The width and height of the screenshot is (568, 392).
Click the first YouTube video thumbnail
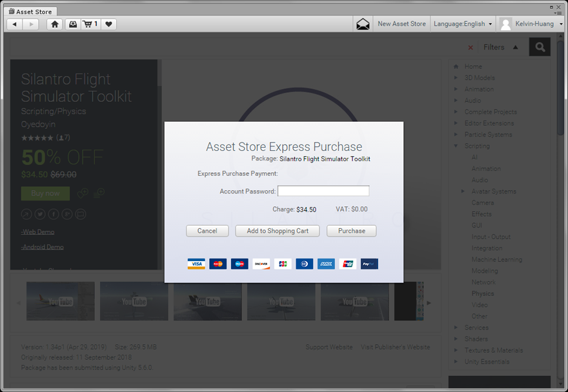point(61,301)
